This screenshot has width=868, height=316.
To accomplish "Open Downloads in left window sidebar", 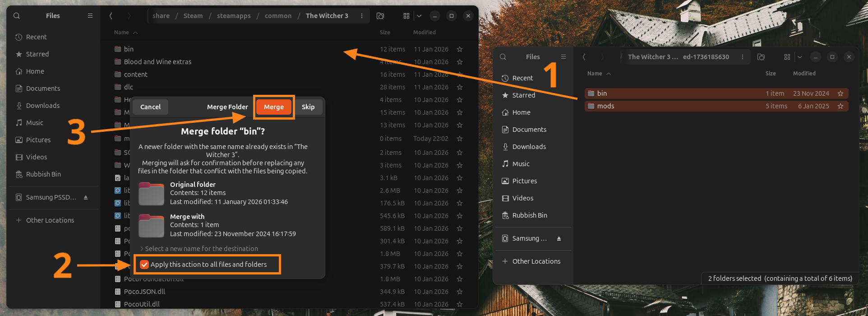I will [43, 106].
